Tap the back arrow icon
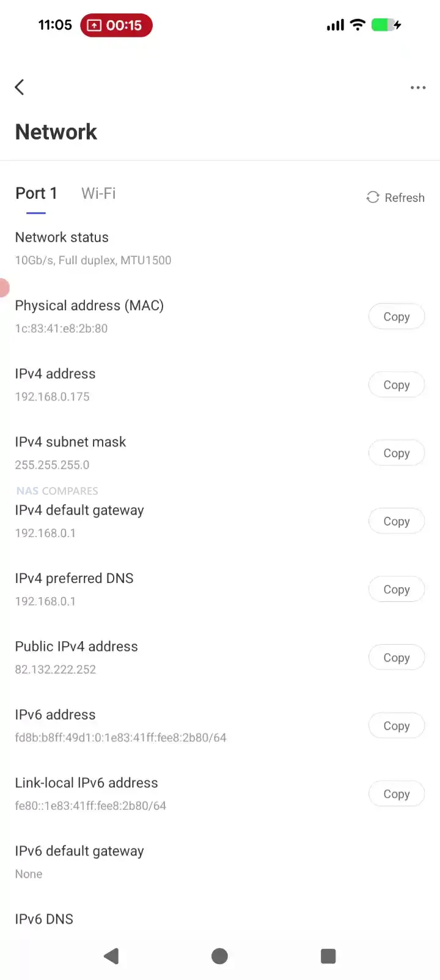Image resolution: width=440 pixels, height=980 pixels. pyautogui.click(x=20, y=87)
